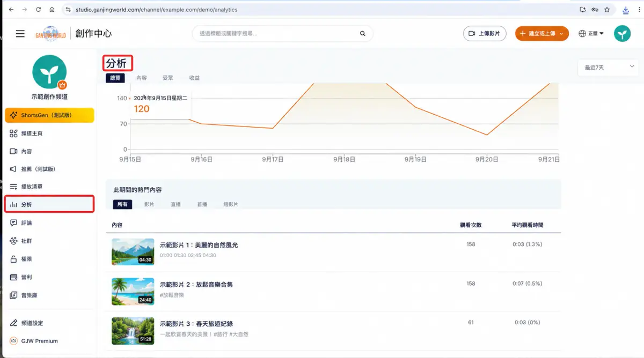The height and width of the screenshot is (358, 644).
Task: Switch to the 收益 tab
Action: [194, 78]
